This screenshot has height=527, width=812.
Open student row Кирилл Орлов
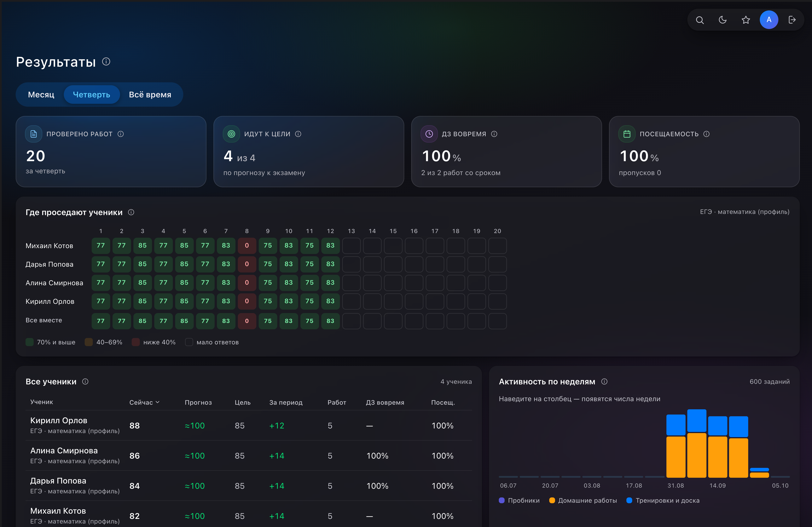pyautogui.click(x=249, y=425)
